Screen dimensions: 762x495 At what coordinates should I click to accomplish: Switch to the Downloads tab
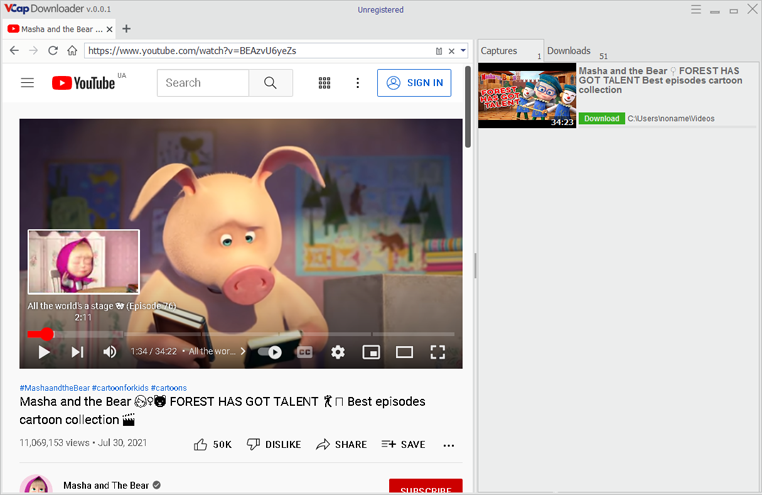point(569,51)
